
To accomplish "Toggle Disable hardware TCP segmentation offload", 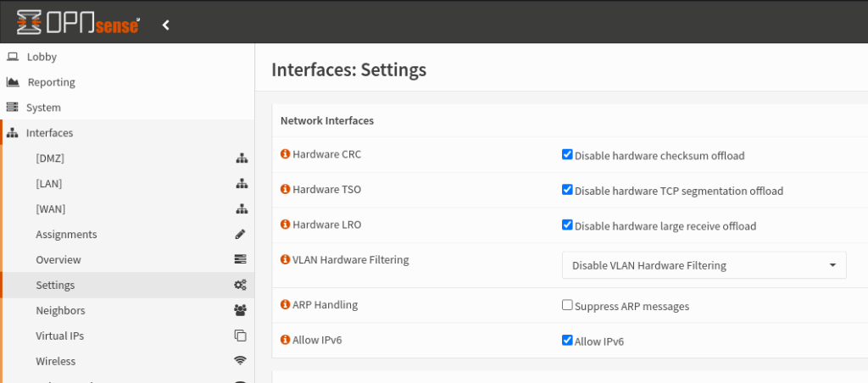I will [x=567, y=190].
